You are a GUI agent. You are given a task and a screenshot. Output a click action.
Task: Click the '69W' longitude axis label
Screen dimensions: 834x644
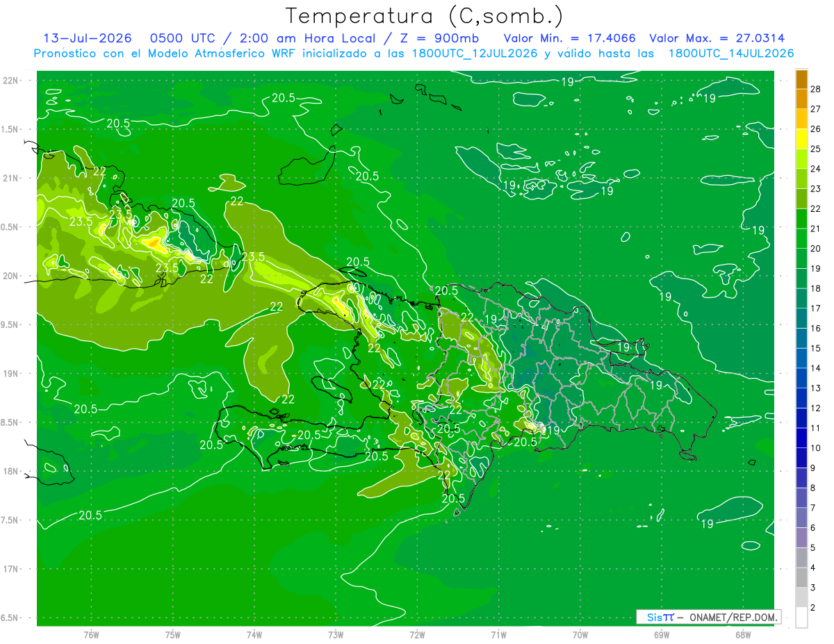[662, 634]
